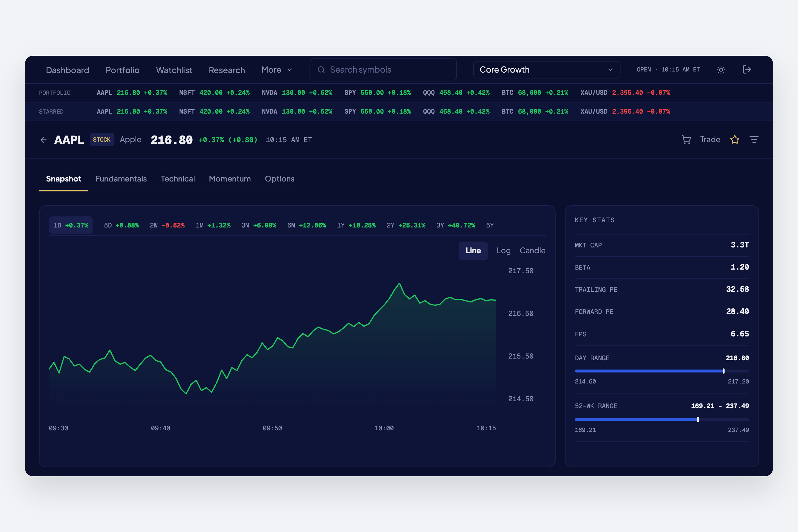Go to the Dashboard nav item
This screenshot has width=798, height=532.
(68, 70)
